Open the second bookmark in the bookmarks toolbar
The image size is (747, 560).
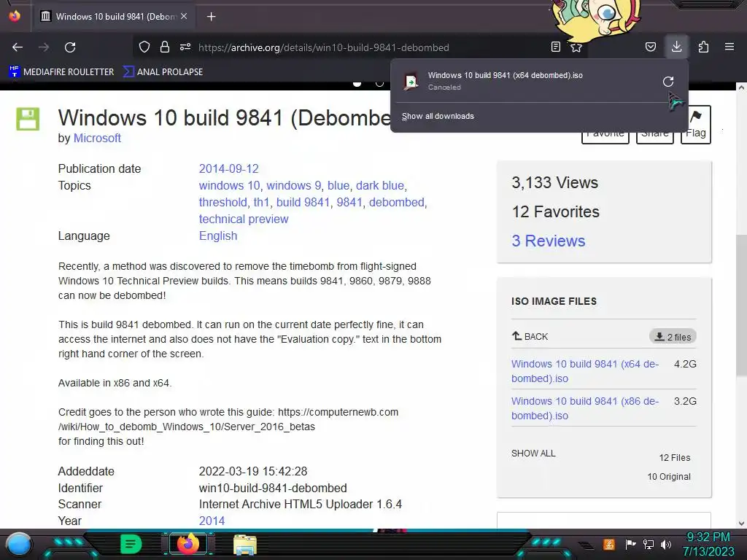point(163,72)
